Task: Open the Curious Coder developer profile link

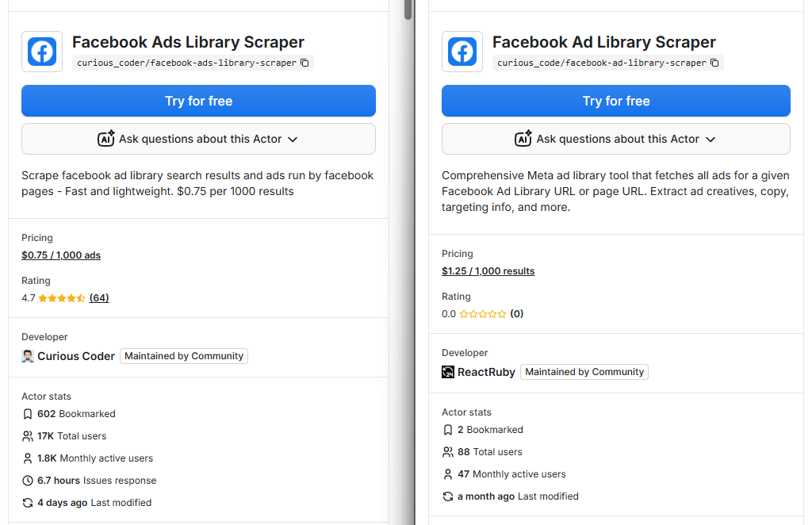Action: [x=76, y=356]
